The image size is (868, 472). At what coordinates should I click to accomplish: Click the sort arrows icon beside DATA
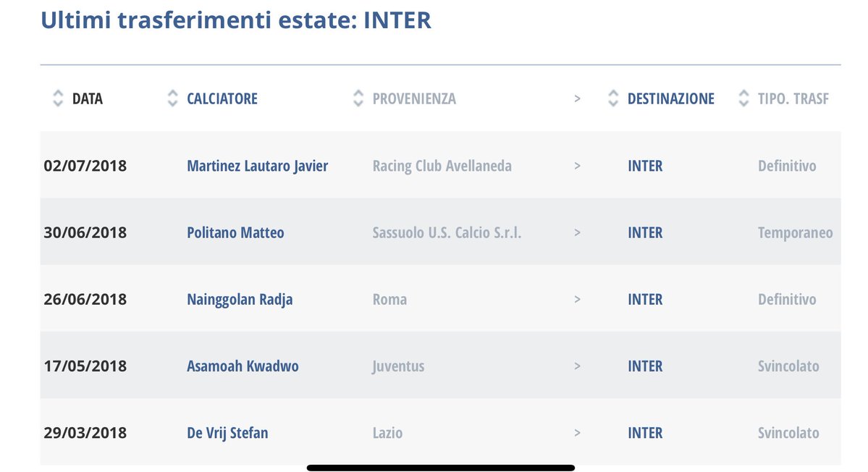[x=58, y=98]
